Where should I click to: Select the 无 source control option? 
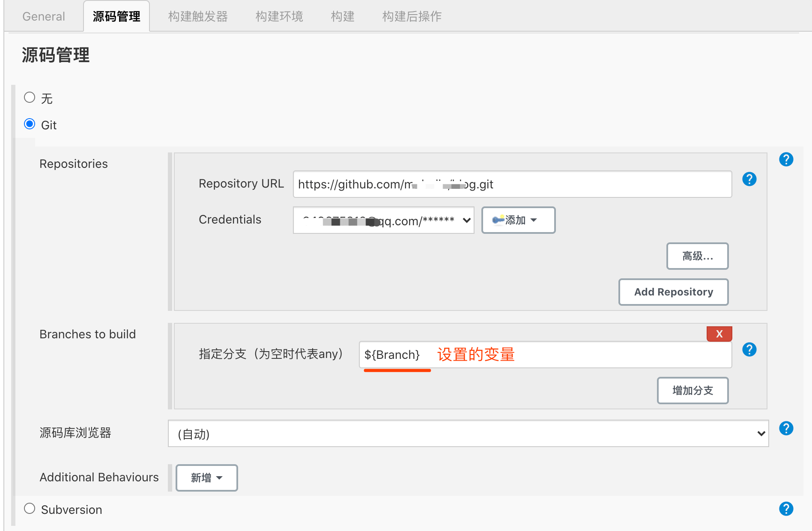[x=30, y=98]
